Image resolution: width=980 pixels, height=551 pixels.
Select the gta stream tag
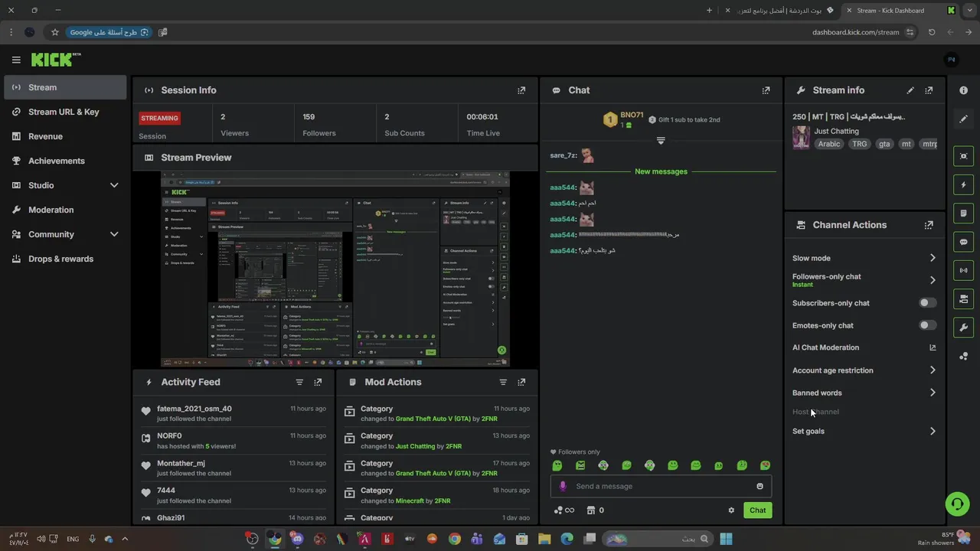click(x=884, y=144)
